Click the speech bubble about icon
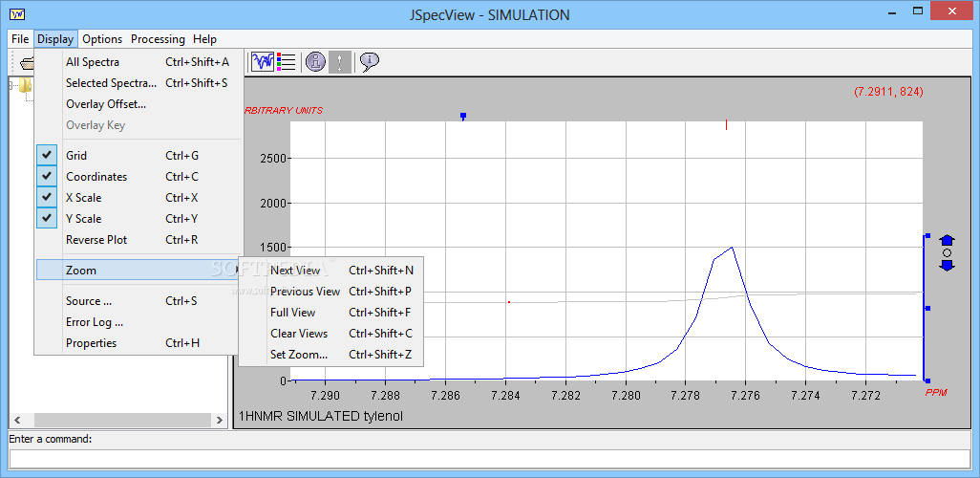 tap(370, 61)
